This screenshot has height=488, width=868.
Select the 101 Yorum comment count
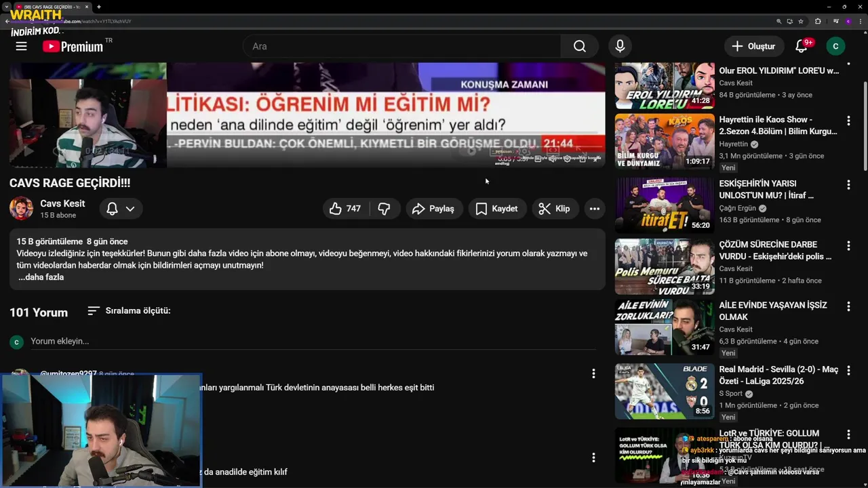pyautogui.click(x=39, y=312)
